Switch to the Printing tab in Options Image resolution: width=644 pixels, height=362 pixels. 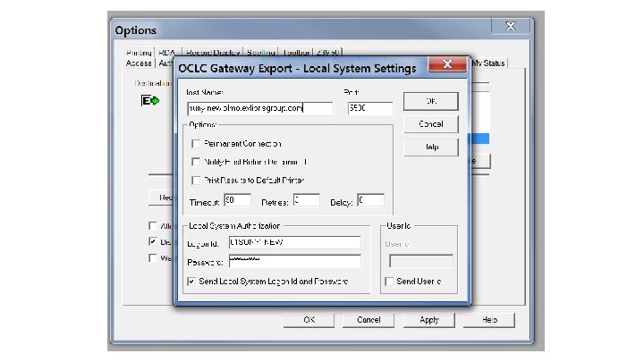tap(139, 53)
